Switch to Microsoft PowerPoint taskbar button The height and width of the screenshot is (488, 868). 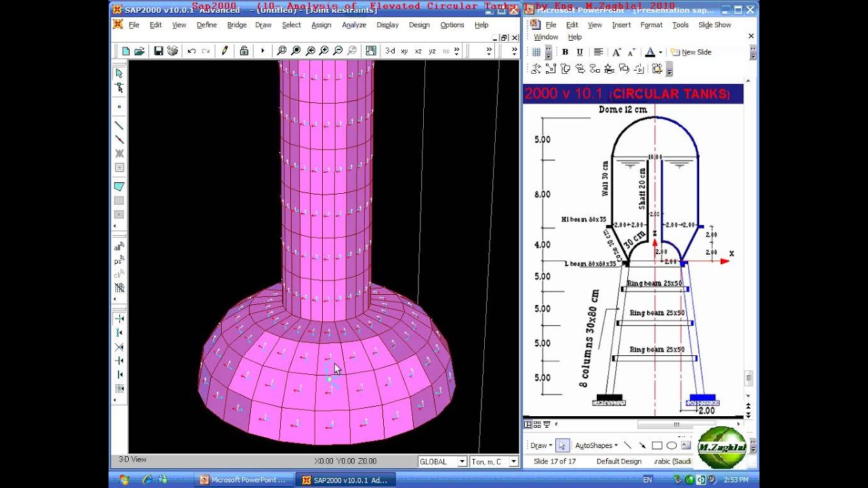point(246,480)
